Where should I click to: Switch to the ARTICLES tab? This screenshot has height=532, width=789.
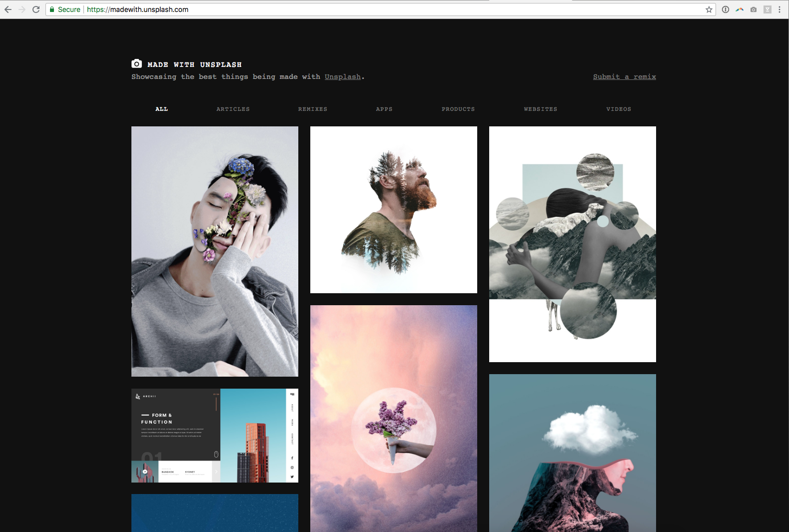click(233, 109)
